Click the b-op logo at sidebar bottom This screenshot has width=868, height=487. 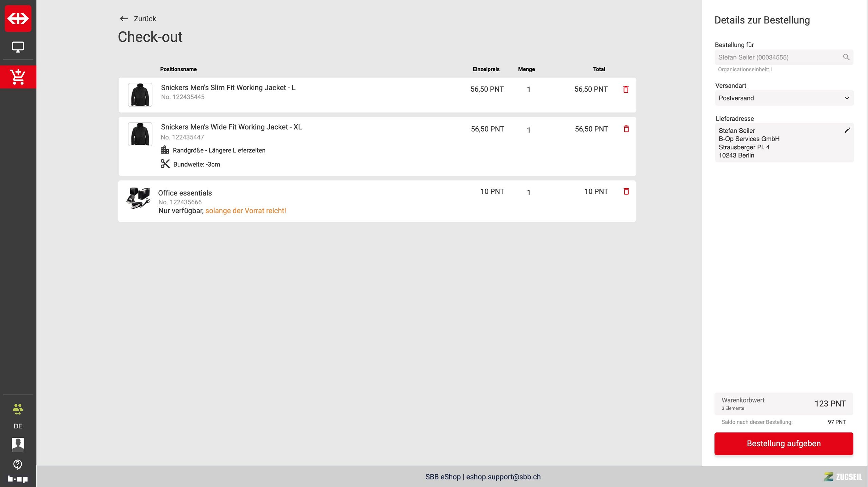[x=18, y=479]
